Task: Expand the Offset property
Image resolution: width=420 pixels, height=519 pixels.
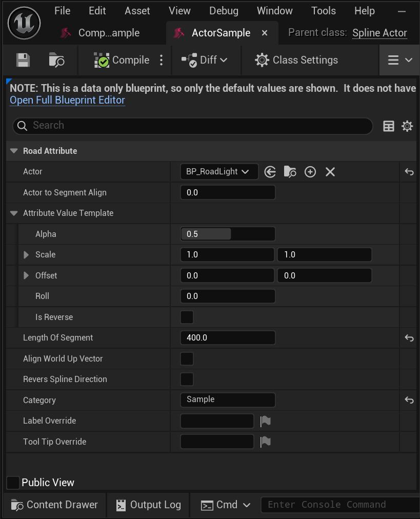Action: tap(26, 275)
